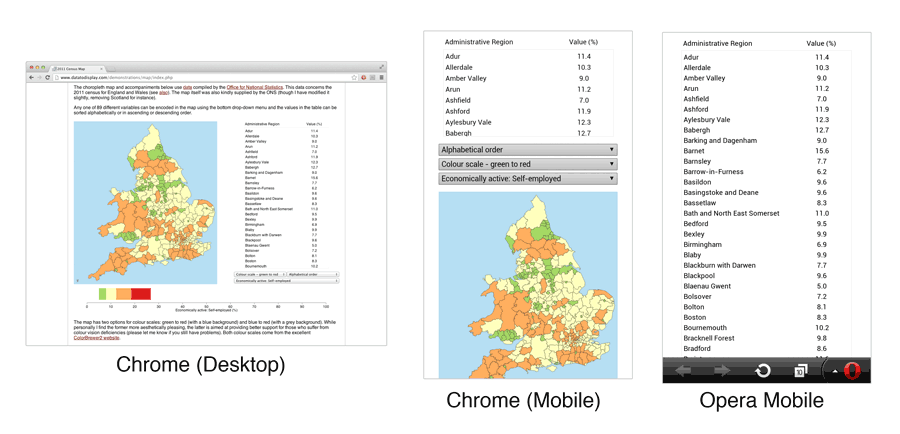Open Alphabetical order dropdown in Chrome Mobile
900x434 pixels.
pyautogui.click(x=528, y=150)
